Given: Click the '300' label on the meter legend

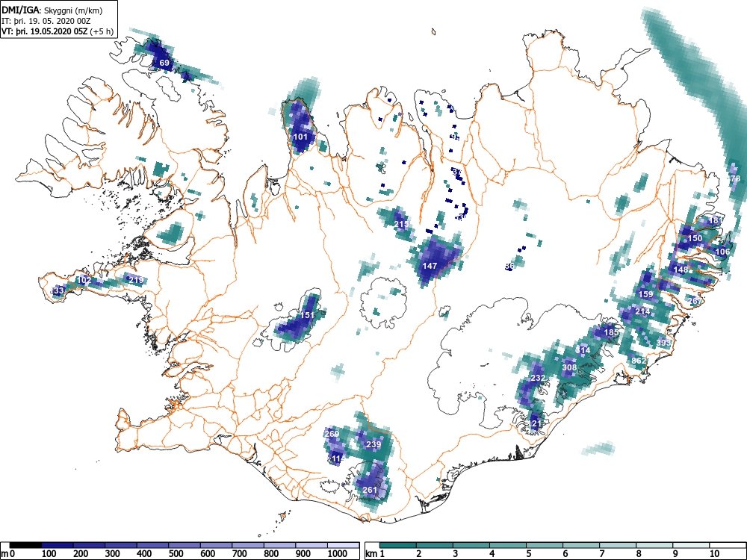Looking at the screenshot, I should [113, 553].
